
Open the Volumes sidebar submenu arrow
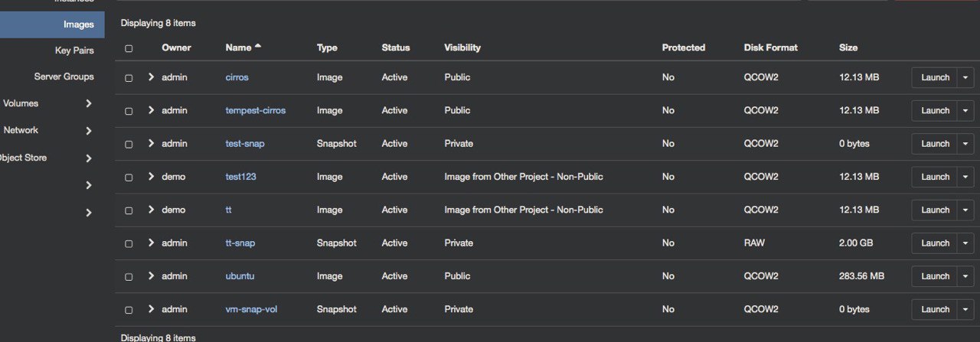pos(89,103)
